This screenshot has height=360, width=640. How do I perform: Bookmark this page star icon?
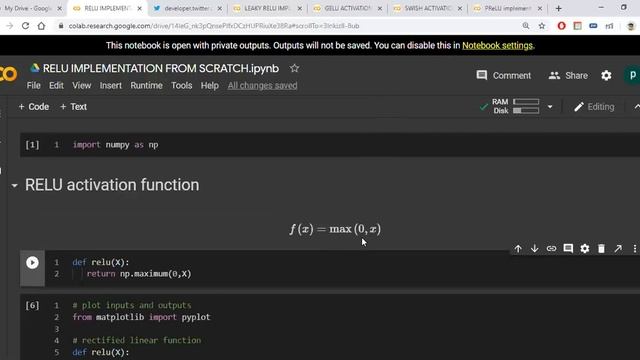point(542,26)
